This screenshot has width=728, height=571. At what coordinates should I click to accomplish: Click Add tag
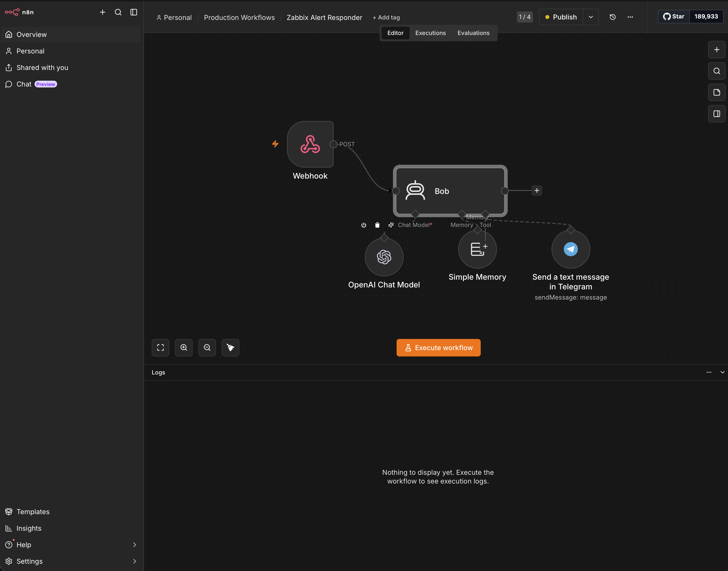[x=386, y=17]
